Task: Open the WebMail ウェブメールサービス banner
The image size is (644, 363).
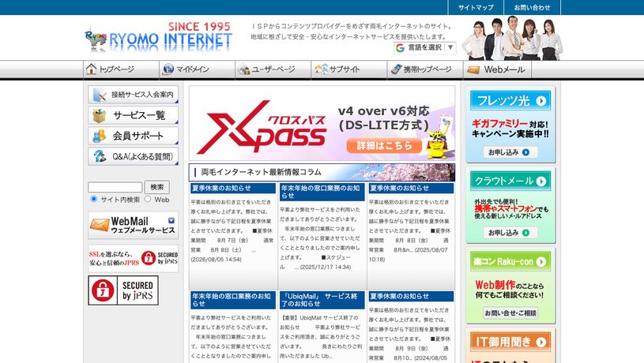Action: [133, 225]
